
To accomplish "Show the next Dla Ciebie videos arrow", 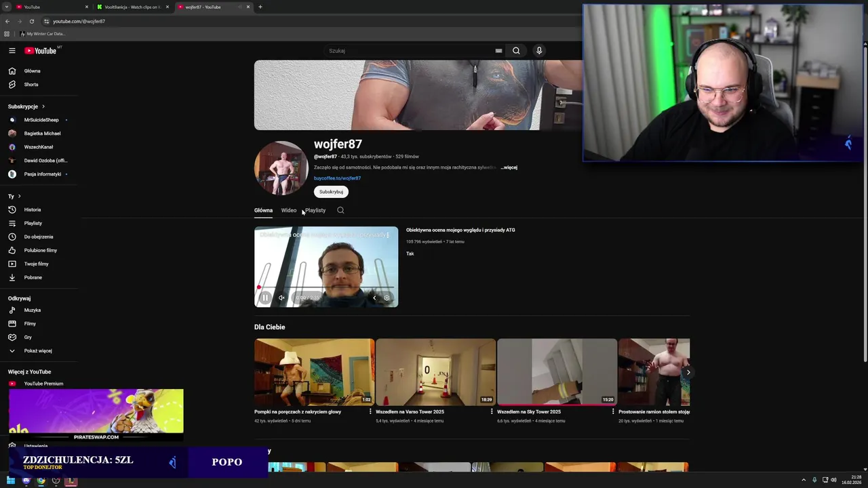I will tap(688, 372).
